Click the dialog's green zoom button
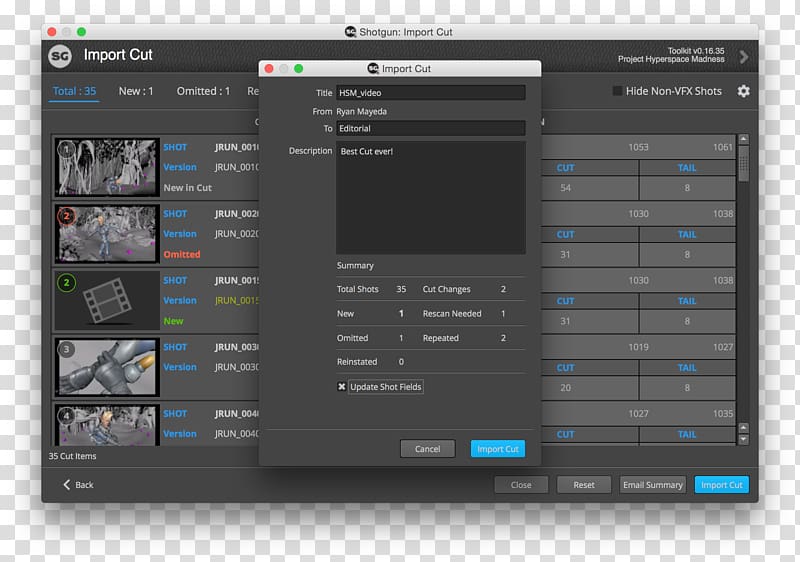The image size is (800, 562). [x=298, y=68]
